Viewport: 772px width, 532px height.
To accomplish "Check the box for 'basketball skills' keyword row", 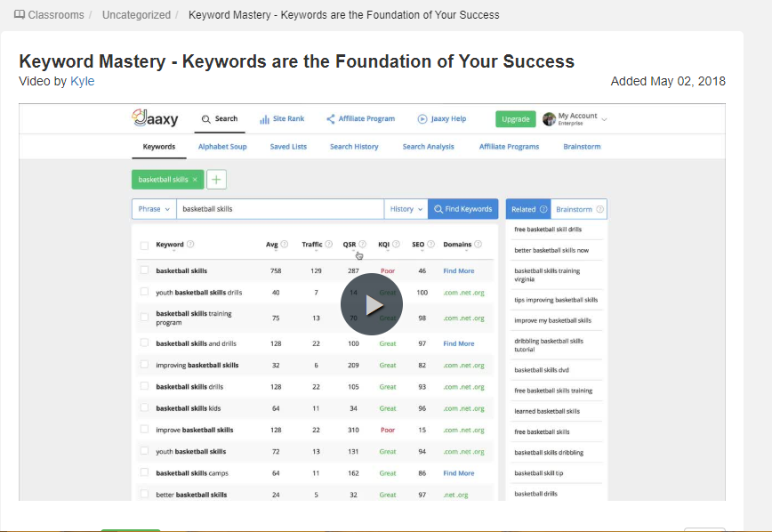I will pyautogui.click(x=144, y=270).
